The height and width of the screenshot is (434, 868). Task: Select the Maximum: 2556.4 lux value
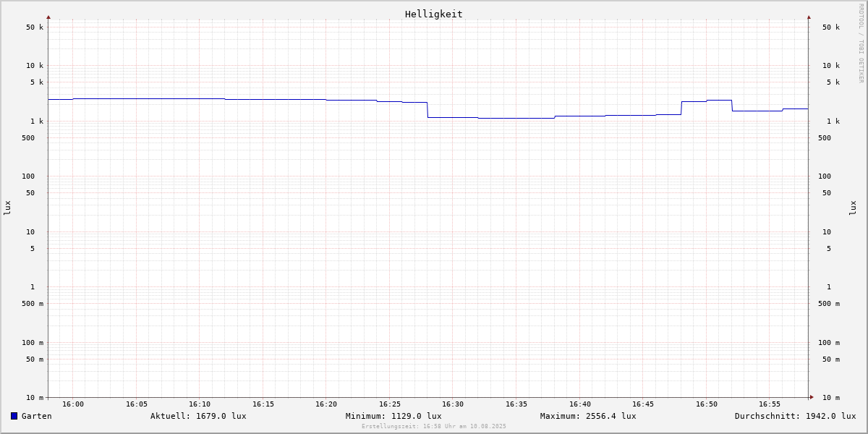click(588, 416)
